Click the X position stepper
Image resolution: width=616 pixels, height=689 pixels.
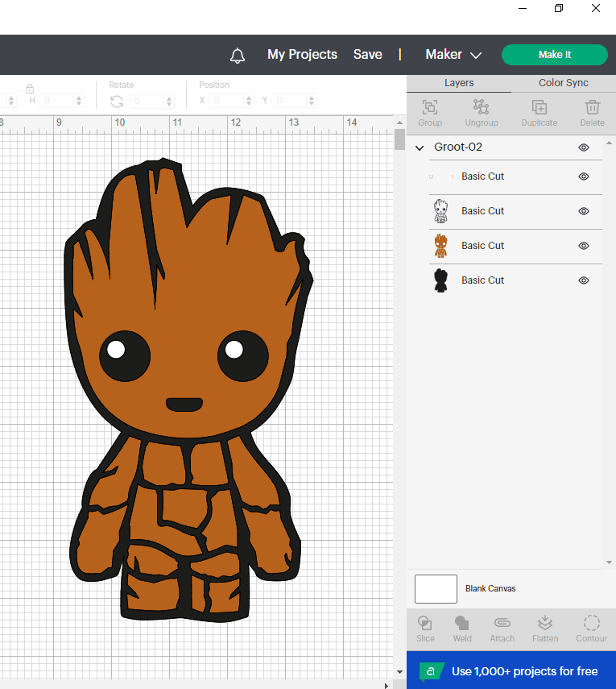[x=249, y=101]
